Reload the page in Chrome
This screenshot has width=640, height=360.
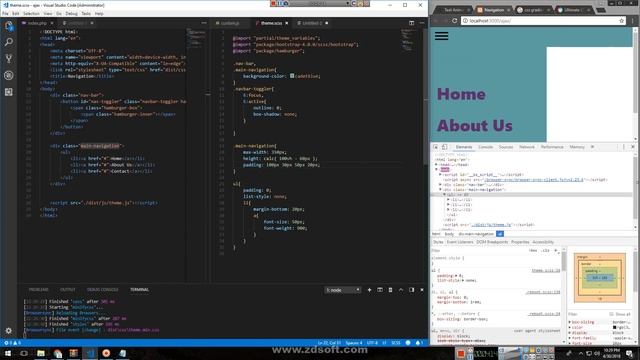pyautogui.click(x=454, y=20)
